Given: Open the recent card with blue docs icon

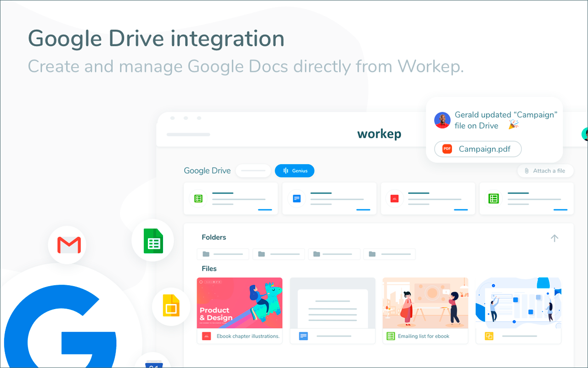Looking at the screenshot, I should click(x=329, y=199).
